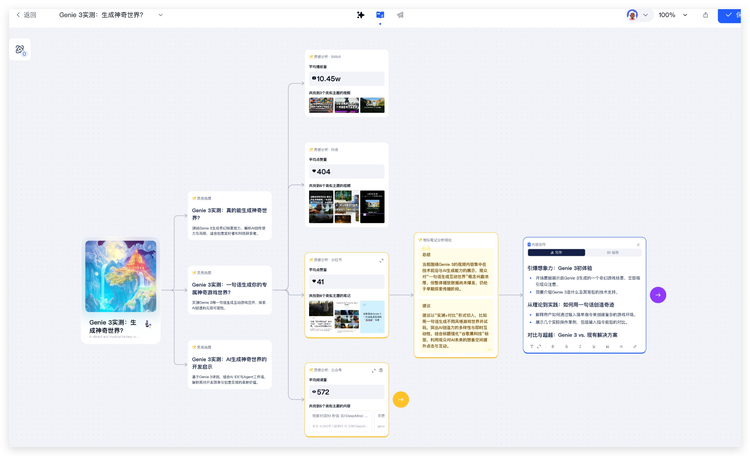
Task: Click the purple arrow button beside the writing card
Action: click(x=658, y=295)
